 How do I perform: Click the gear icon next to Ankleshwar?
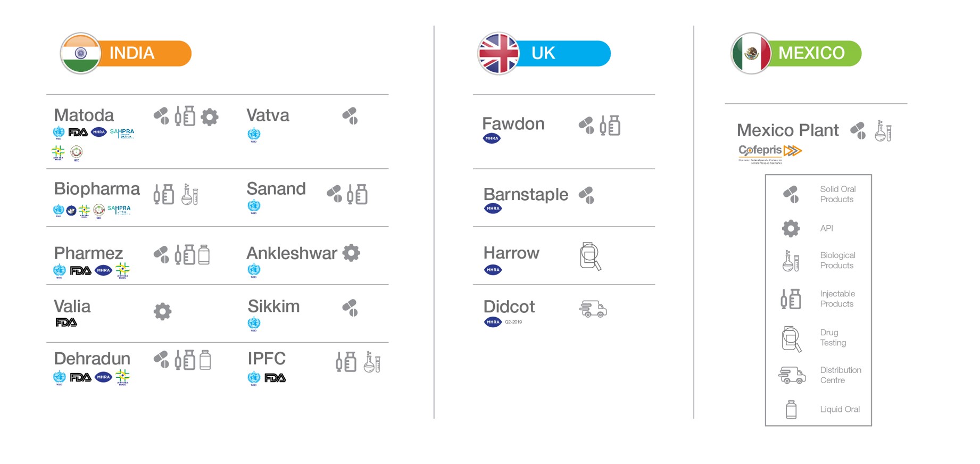(351, 253)
